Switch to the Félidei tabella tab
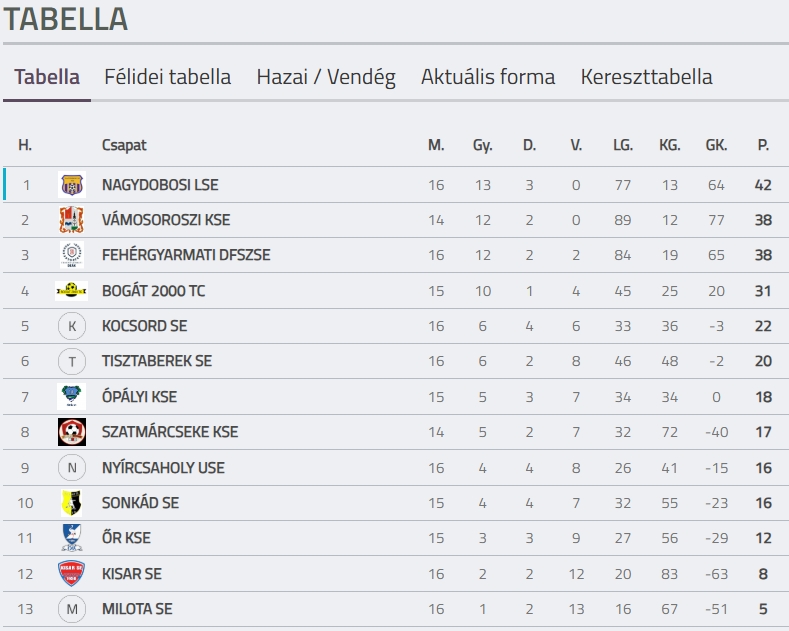The width and height of the screenshot is (789, 631). [168, 77]
